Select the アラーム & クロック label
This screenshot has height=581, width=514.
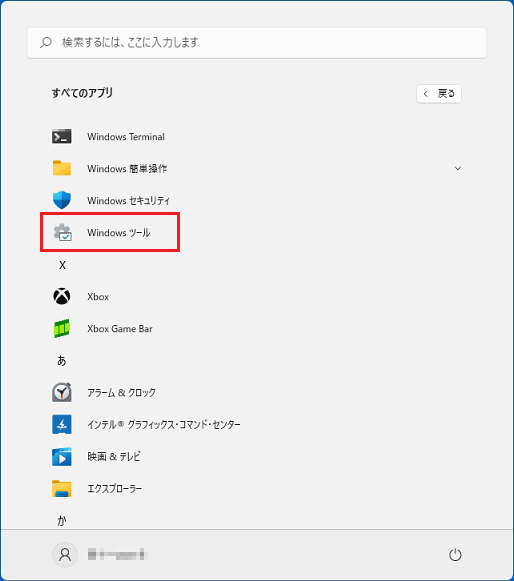(x=121, y=392)
